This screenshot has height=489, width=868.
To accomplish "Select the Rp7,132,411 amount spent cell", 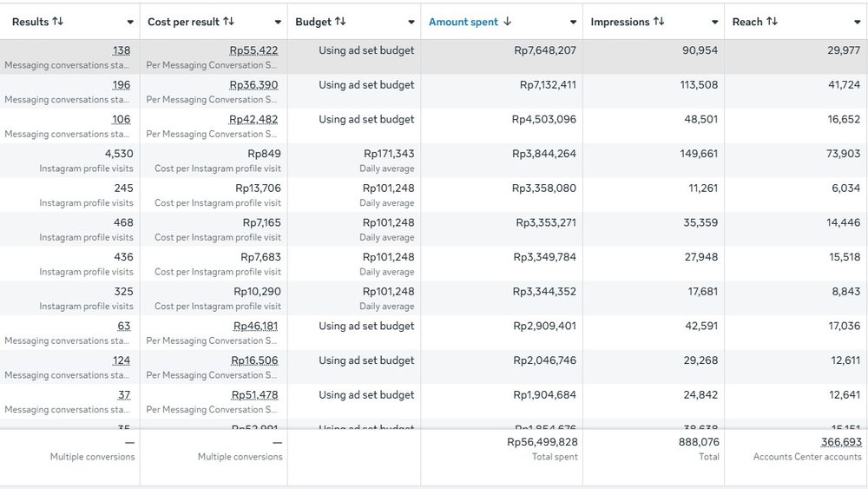I will (x=502, y=91).
